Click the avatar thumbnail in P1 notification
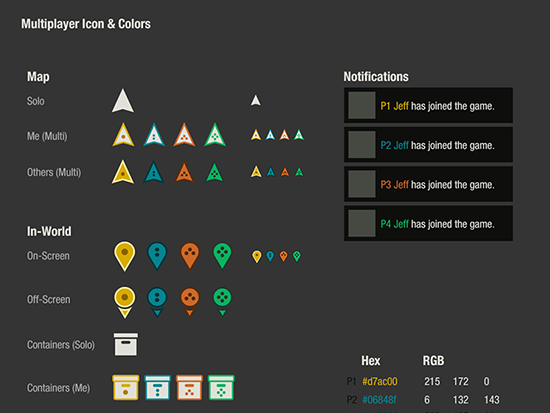The height and width of the screenshot is (413, 550). (362, 105)
